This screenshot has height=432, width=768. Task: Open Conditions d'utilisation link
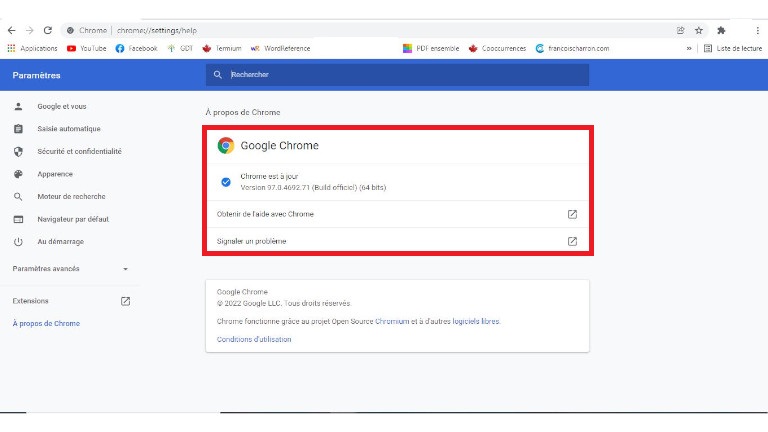pyautogui.click(x=254, y=339)
